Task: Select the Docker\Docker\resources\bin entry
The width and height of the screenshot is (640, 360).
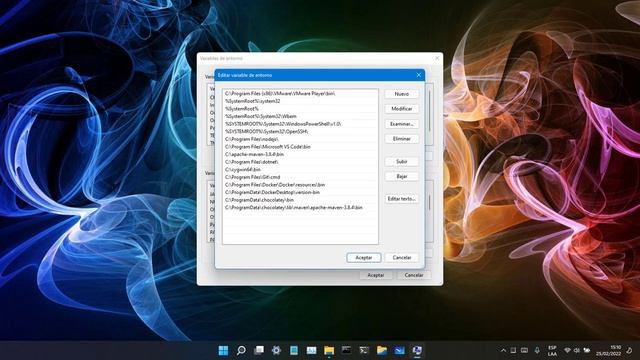Action: click(x=300, y=185)
